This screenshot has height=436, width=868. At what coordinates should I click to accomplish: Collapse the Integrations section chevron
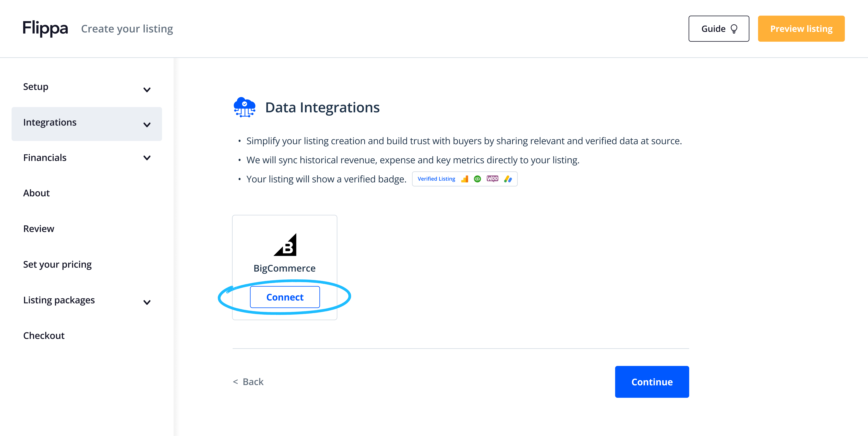click(147, 125)
